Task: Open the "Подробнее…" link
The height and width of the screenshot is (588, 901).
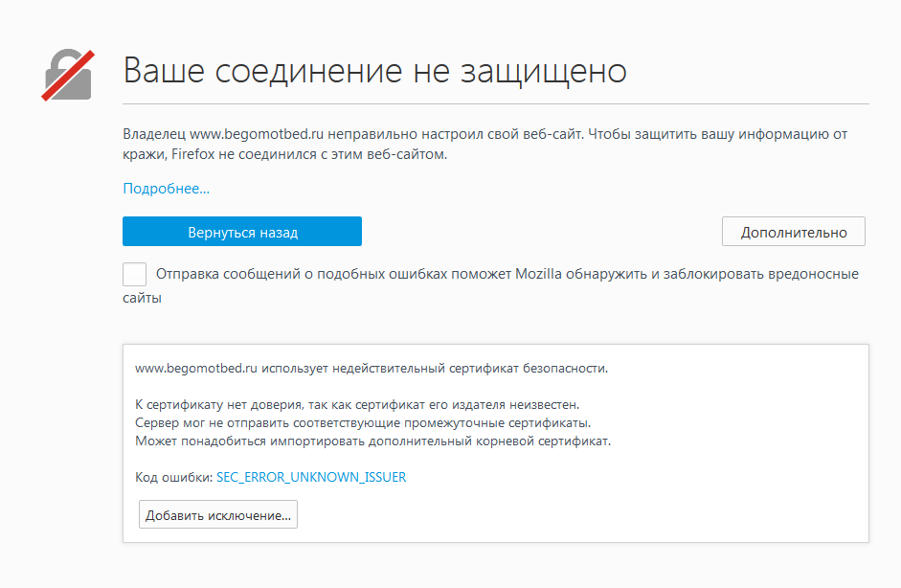Action: click(x=166, y=189)
